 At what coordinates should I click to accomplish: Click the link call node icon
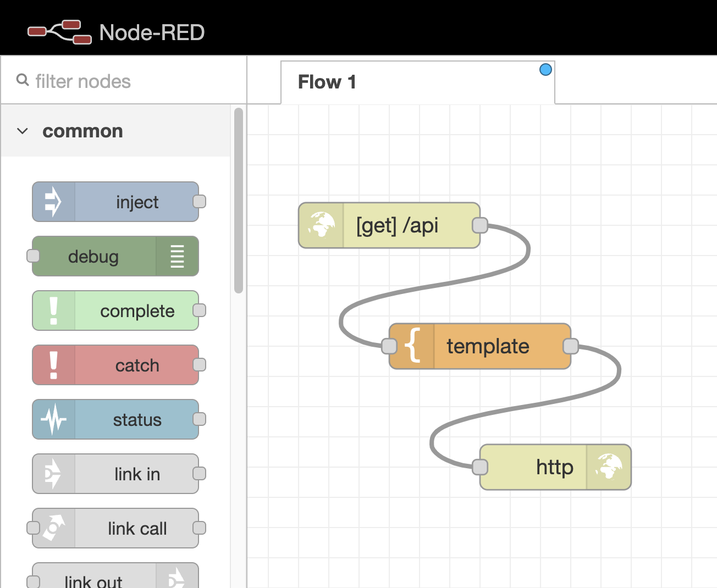[53, 528]
